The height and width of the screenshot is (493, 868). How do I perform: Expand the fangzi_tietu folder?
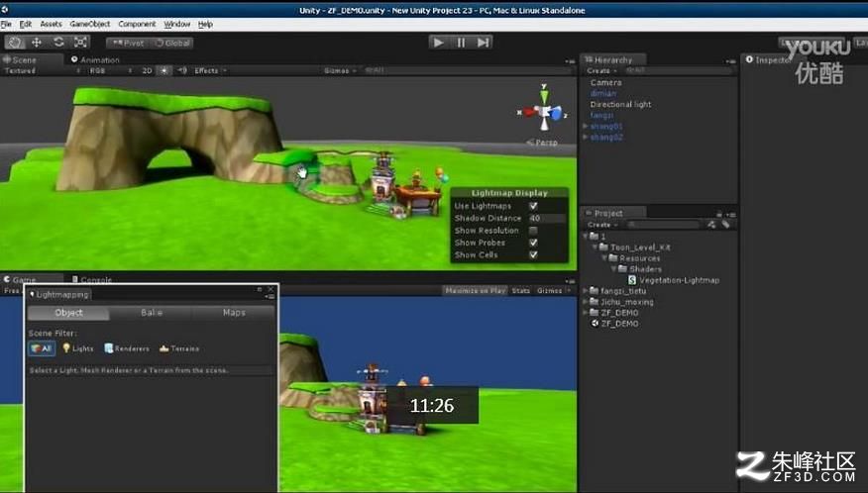(586, 290)
